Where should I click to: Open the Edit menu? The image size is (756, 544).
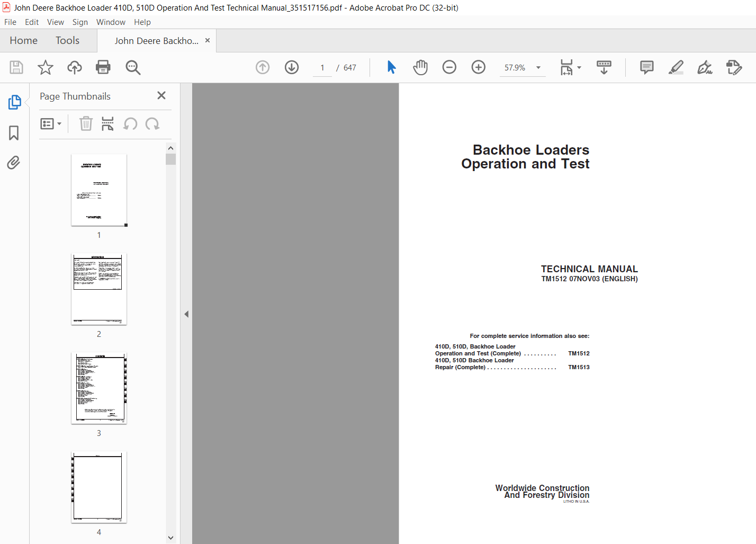pyautogui.click(x=32, y=22)
